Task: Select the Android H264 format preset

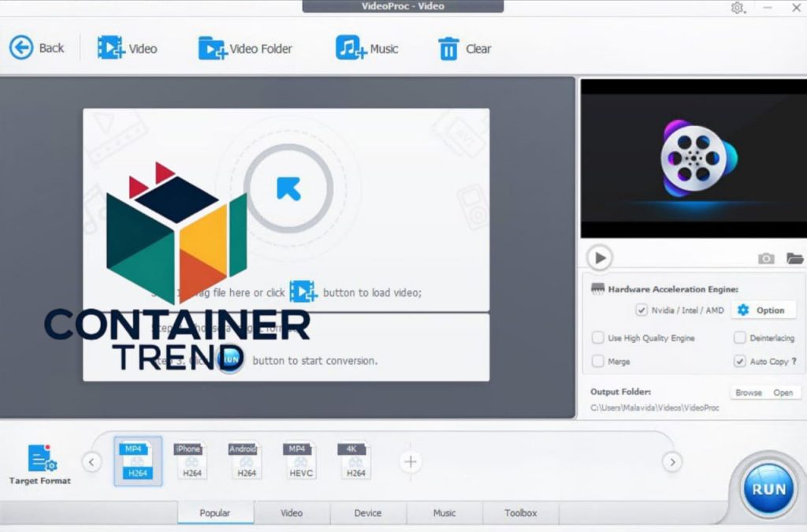Action: click(246, 461)
